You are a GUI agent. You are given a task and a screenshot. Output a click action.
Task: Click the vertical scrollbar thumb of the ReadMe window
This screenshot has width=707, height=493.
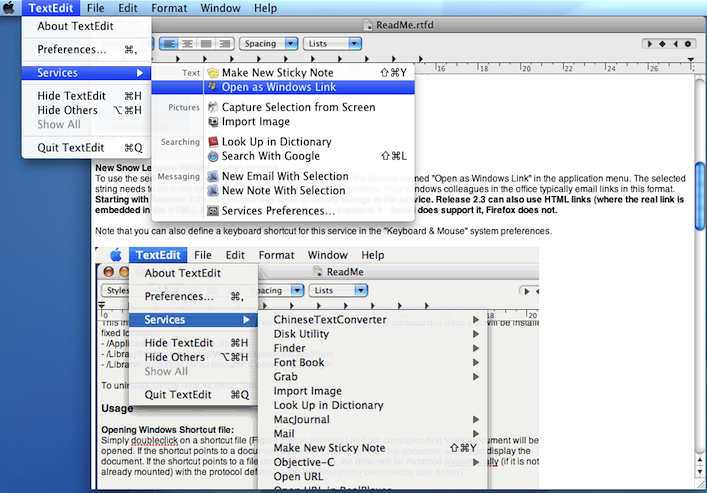[x=700, y=195]
